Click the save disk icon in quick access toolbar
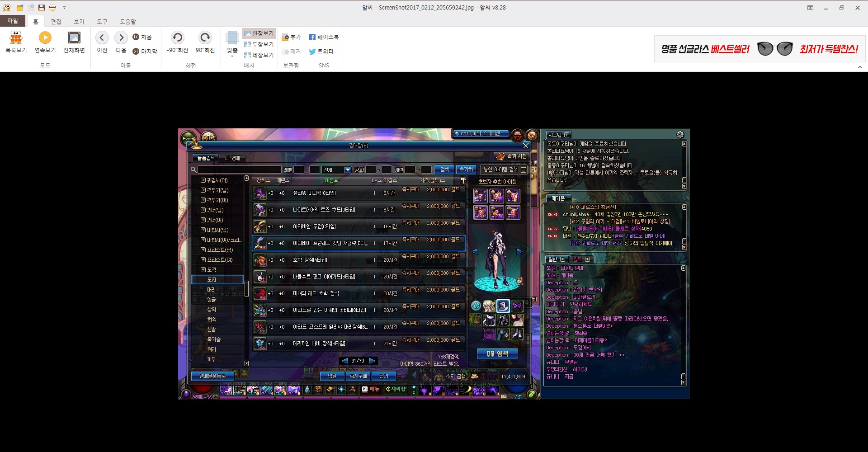The width and height of the screenshot is (868, 452). coord(42,8)
